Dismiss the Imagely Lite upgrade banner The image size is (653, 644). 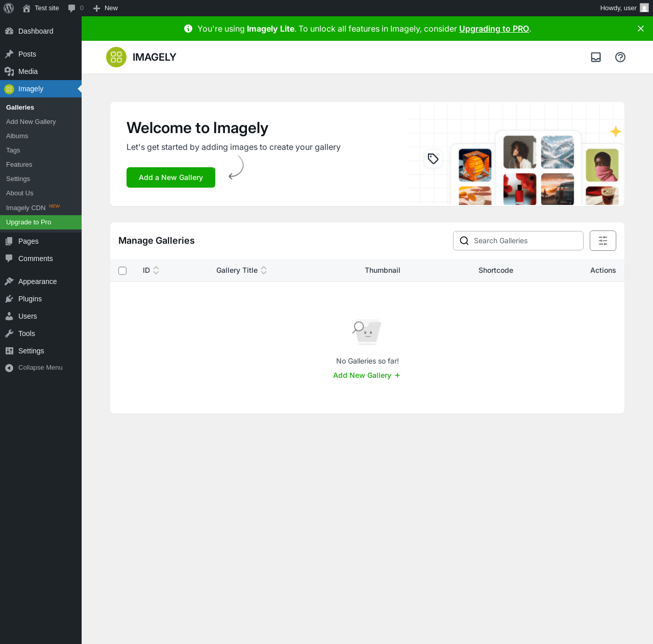[x=641, y=29]
